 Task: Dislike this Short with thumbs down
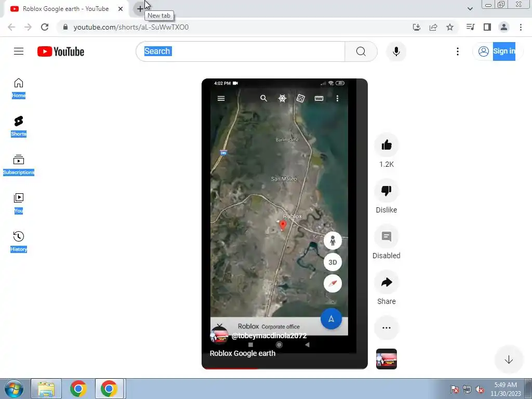(387, 191)
